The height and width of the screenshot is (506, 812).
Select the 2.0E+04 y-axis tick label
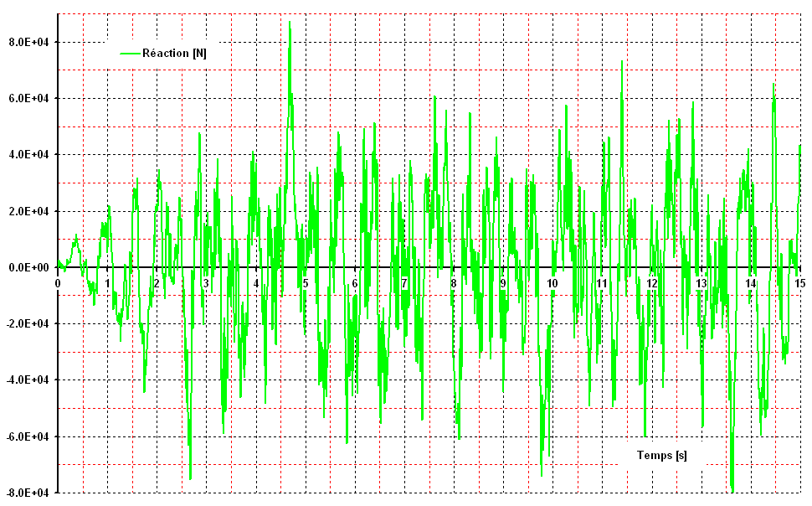click(28, 211)
